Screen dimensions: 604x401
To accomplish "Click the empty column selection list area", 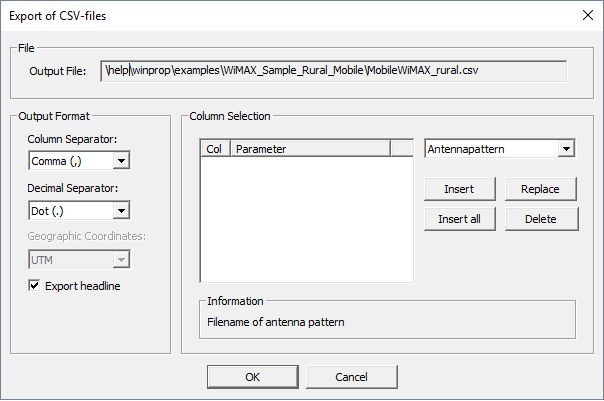I will (x=306, y=220).
